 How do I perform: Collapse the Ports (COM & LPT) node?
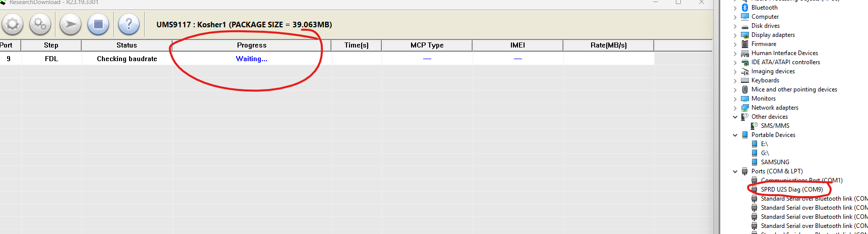(x=735, y=171)
